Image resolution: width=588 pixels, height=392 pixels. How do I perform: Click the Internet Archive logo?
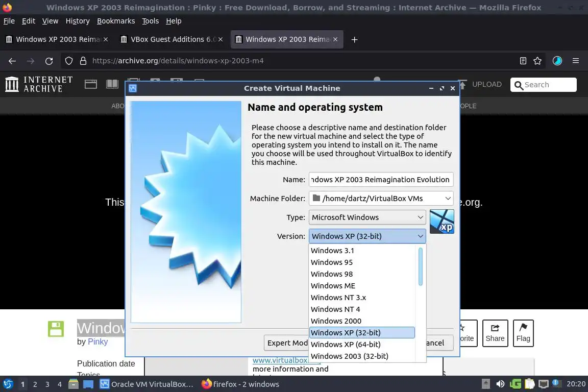tap(39, 84)
